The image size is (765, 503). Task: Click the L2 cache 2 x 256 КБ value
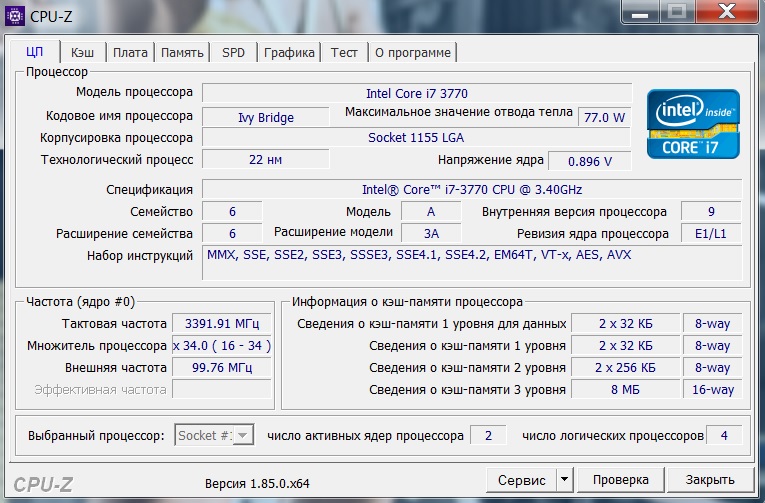tap(625, 367)
